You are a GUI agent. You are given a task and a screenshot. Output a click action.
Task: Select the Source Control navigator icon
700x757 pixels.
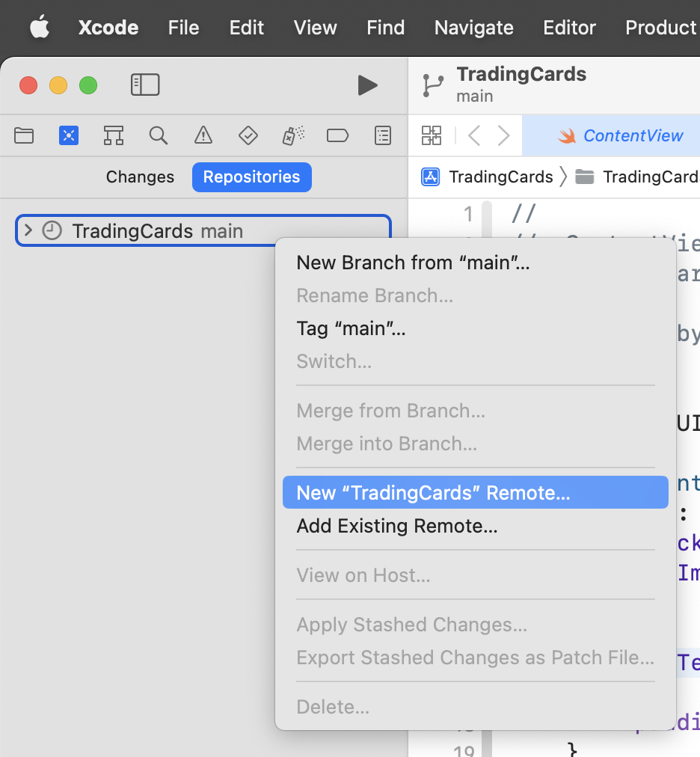(69, 135)
